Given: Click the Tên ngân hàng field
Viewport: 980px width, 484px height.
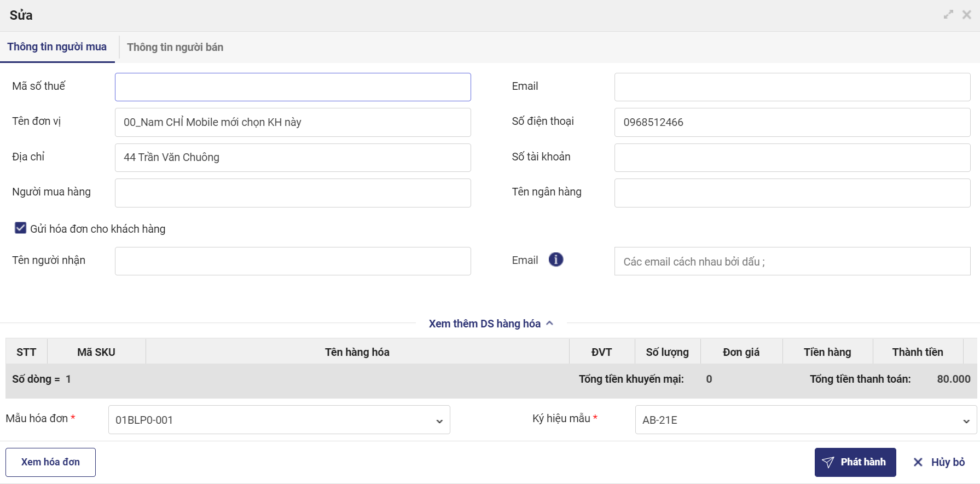Looking at the screenshot, I should tap(792, 193).
